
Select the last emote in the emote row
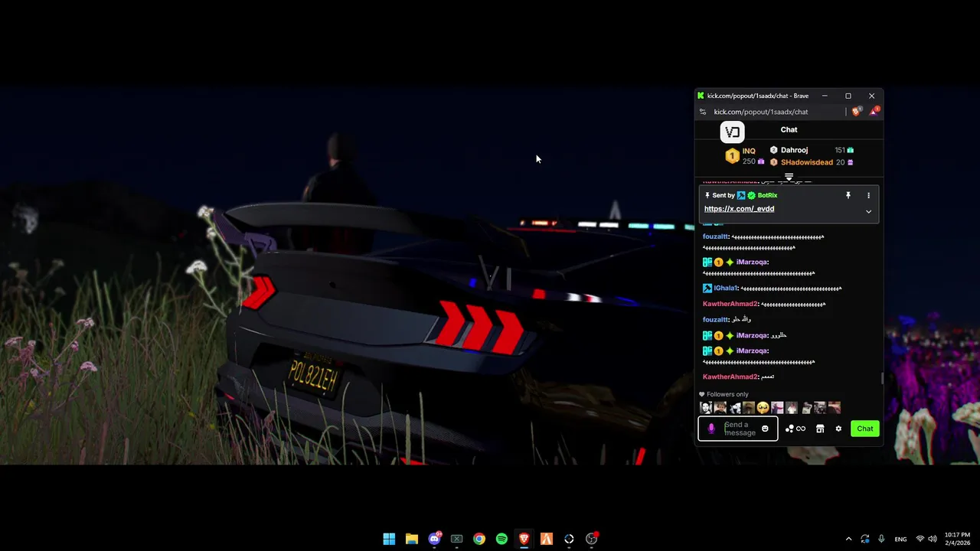834,408
